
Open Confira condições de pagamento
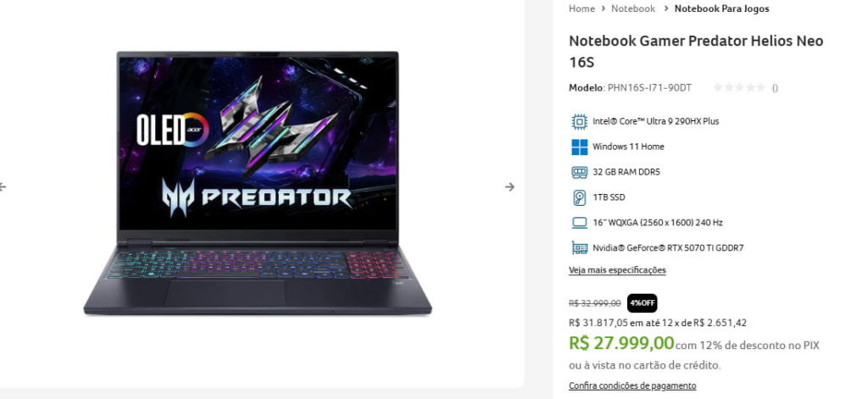(632, 385)
